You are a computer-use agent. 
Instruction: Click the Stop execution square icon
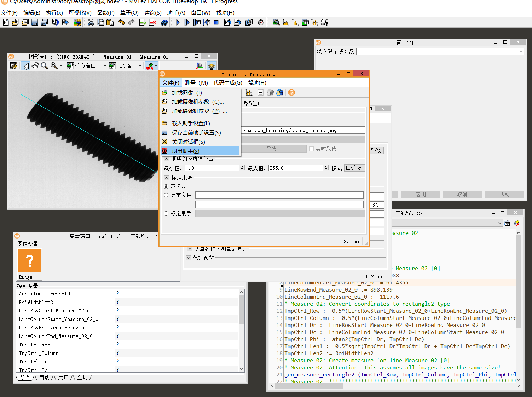[216, 22]
